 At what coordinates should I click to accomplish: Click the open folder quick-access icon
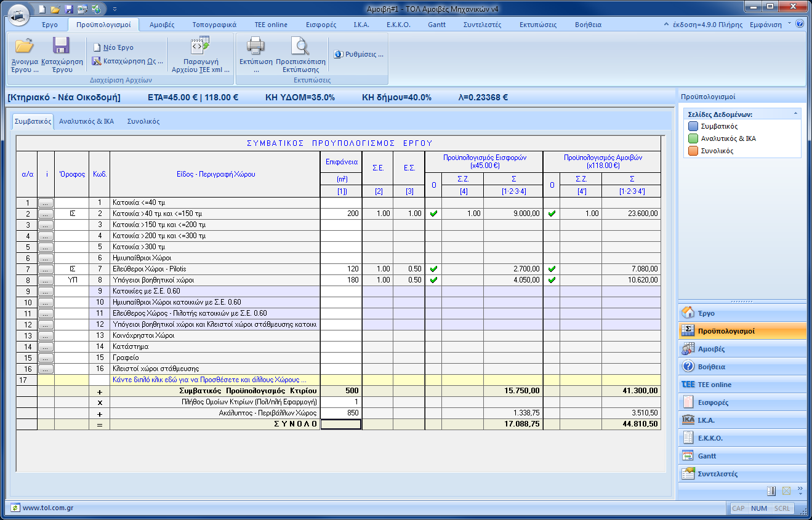click(x=55, y=9)
